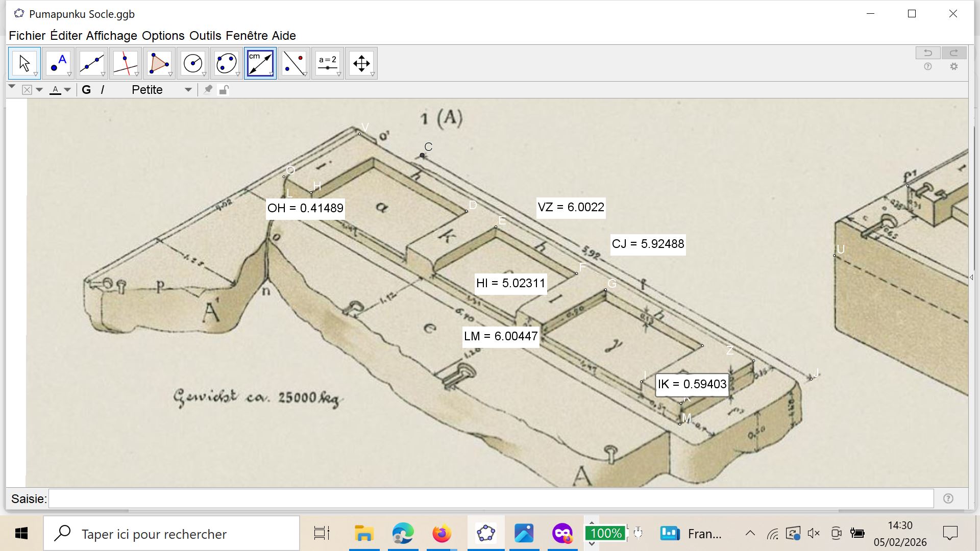Expand the background color dropdown arrow
980x551 pixels.
point(39,90)
